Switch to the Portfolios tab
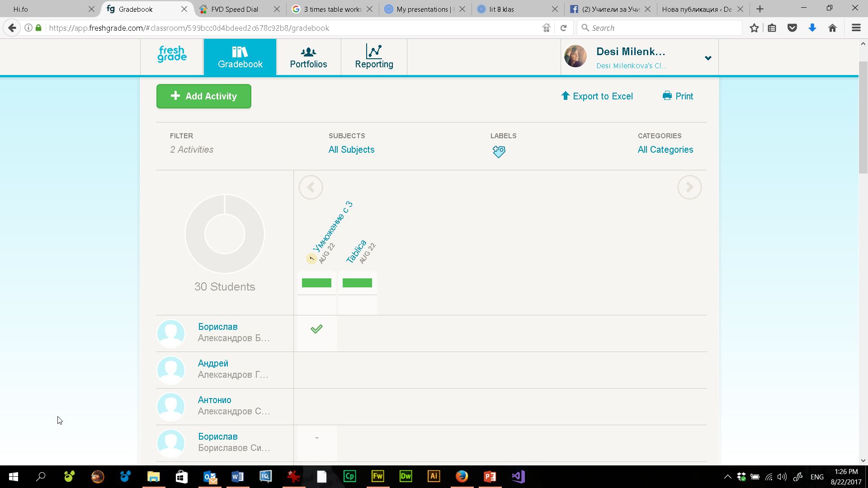868x488 pixels. 308,57
